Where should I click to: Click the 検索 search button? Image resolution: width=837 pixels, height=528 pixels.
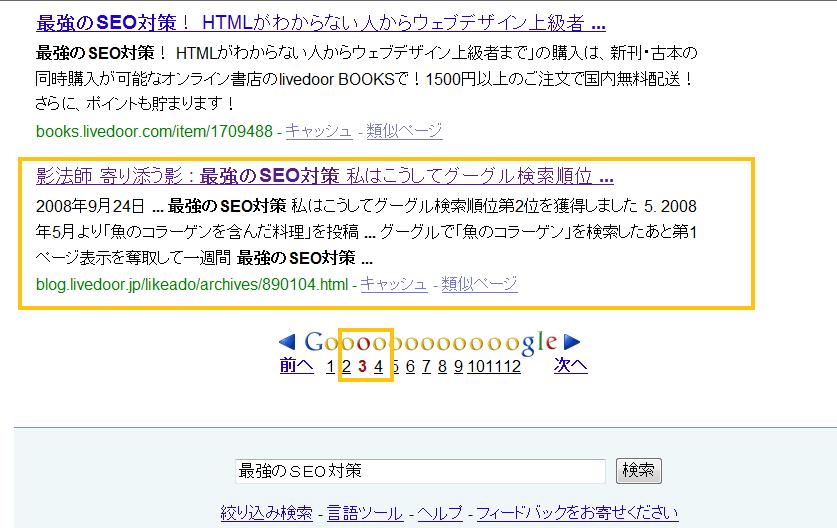coord(638,470)
